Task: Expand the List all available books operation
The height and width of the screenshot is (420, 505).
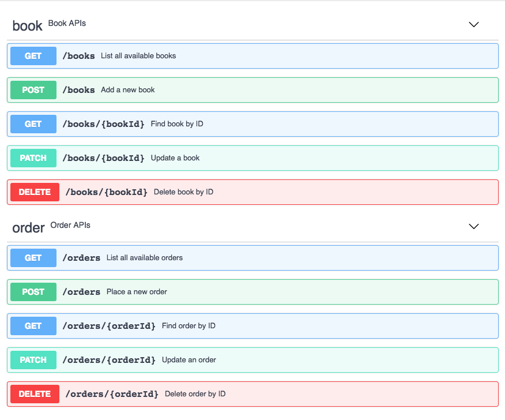Action: (x=253, y=56)
